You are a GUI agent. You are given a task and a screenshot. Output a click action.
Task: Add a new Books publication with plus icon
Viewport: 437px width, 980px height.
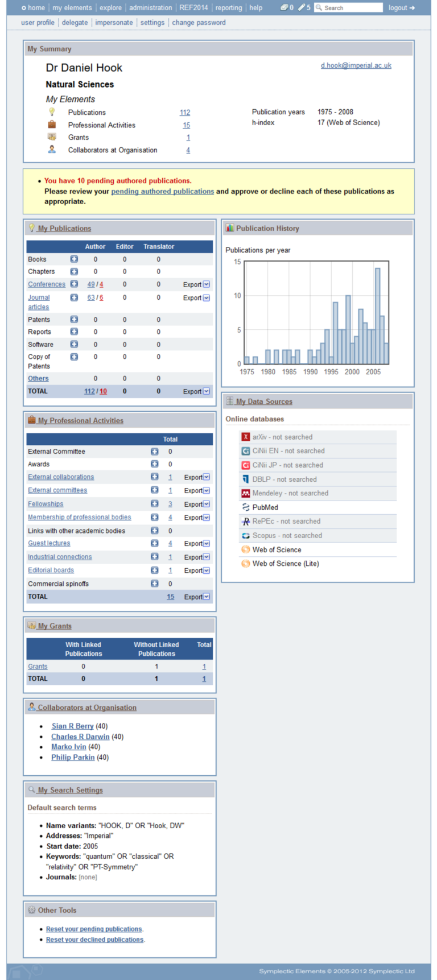point(74,259)
